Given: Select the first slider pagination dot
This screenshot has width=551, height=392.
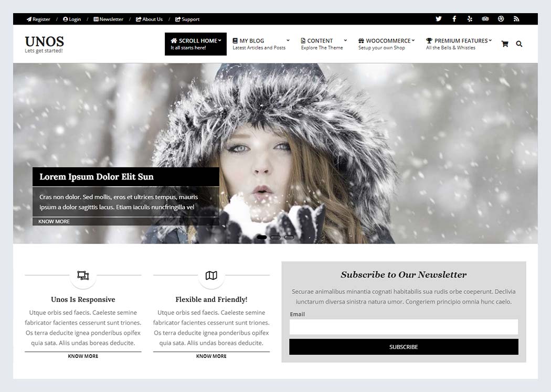Looking at the screenshot, I should point(262,237).
